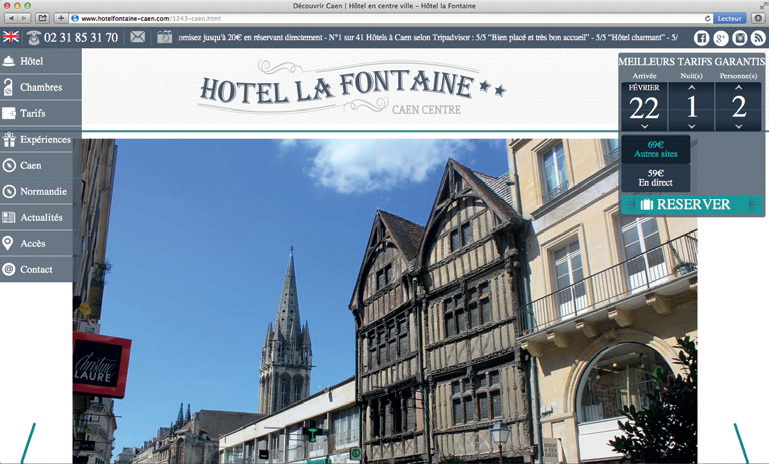Reload the page with refresh icon
The width and height of the screenshot is (769, 464).
(x=707, y=18)
